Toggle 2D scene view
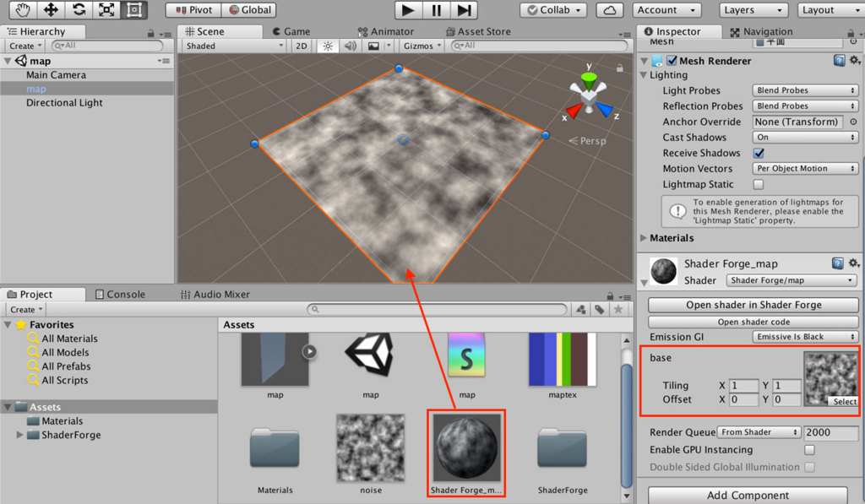Image resolution: width=865 pixels, height=504 pixels. tap(302, 46)
